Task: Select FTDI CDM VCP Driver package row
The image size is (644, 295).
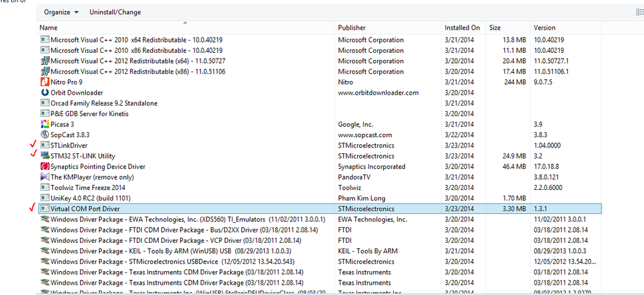Action: coord(175,240)
